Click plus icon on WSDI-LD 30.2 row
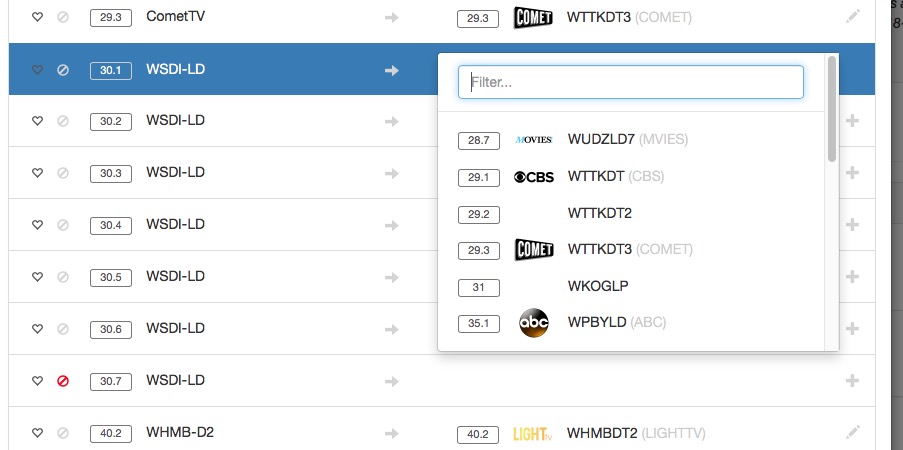 pos(852,121)
